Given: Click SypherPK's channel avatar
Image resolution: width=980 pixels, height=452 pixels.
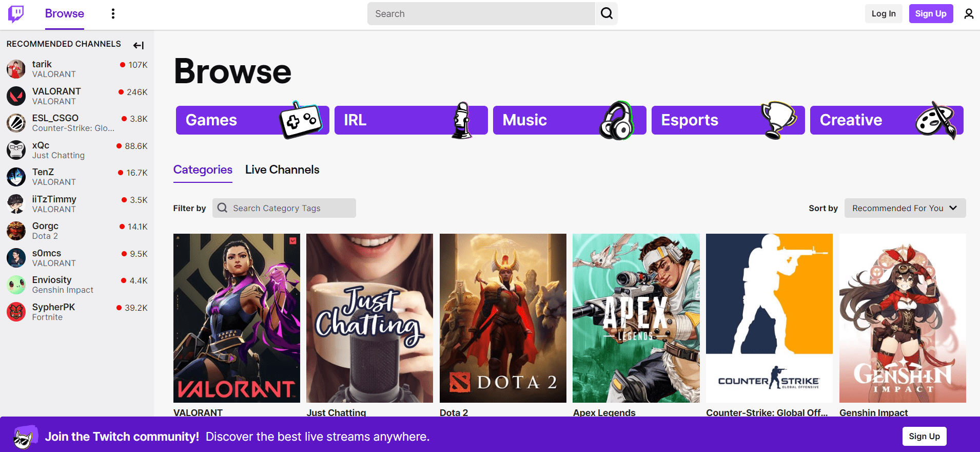Looking at the screenshot, I should coord(16,312).
